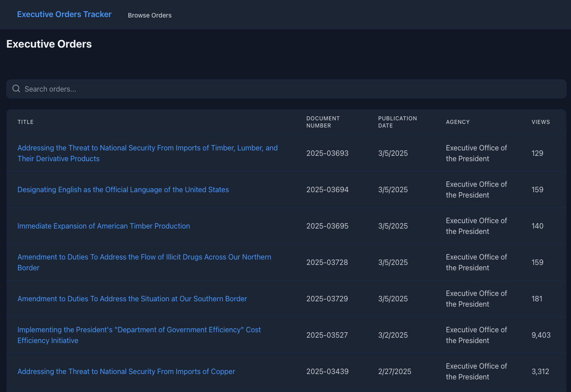This screenshot has width=571, height=392.
Task: Click the TITLE column header
Action: click(26, 122)
